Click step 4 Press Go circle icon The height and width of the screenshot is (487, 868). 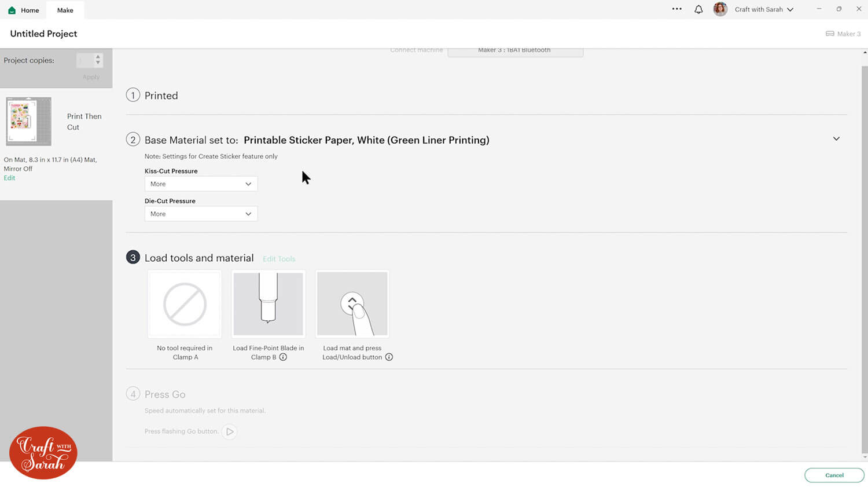[x=133, y=394]
